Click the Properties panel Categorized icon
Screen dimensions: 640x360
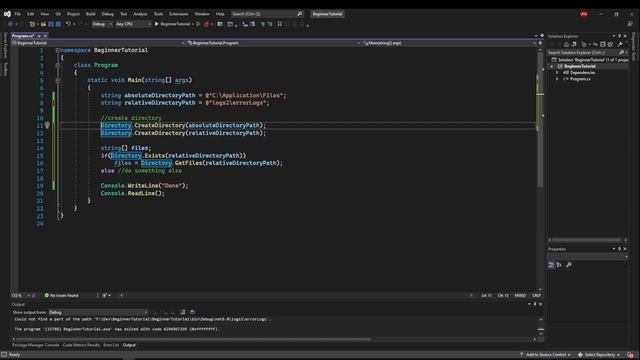tap(551, 265)
